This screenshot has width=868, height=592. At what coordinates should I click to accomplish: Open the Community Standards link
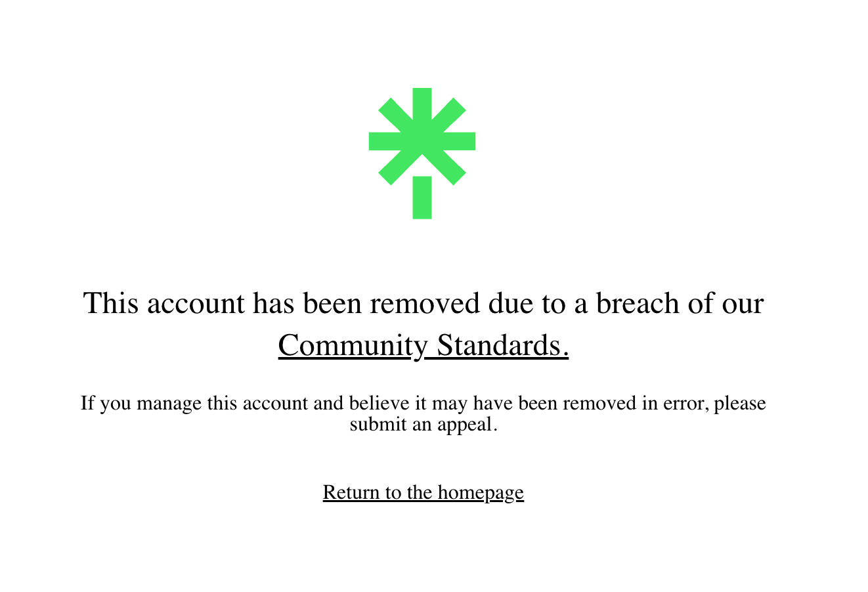pos(423,346)
